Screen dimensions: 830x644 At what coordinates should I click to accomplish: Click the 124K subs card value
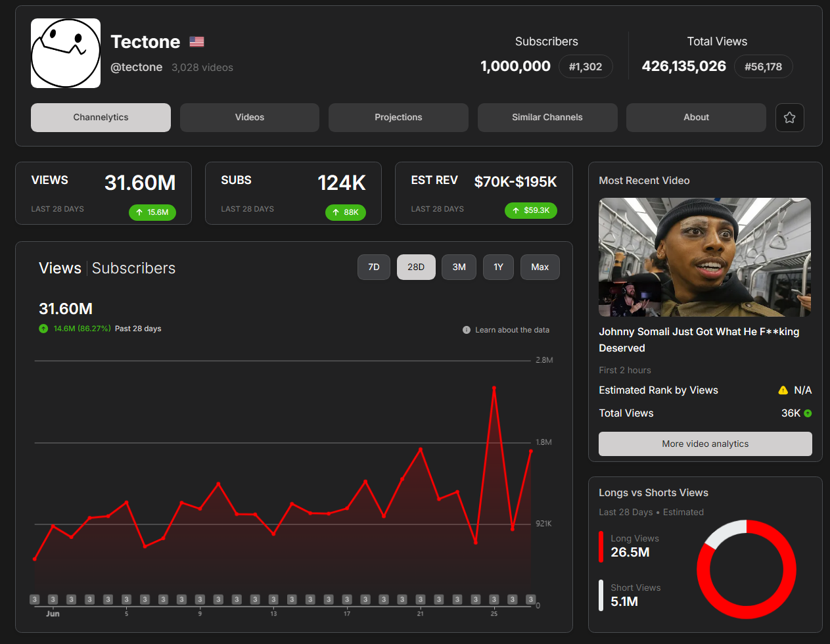(342, 183)
